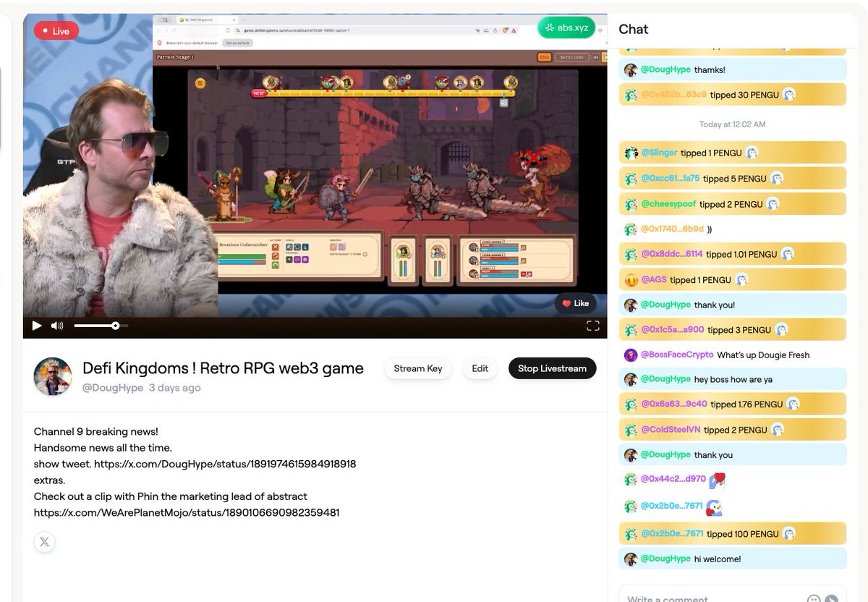Click the PENGU icon on the 3 PENGU tip

[781, 330]
